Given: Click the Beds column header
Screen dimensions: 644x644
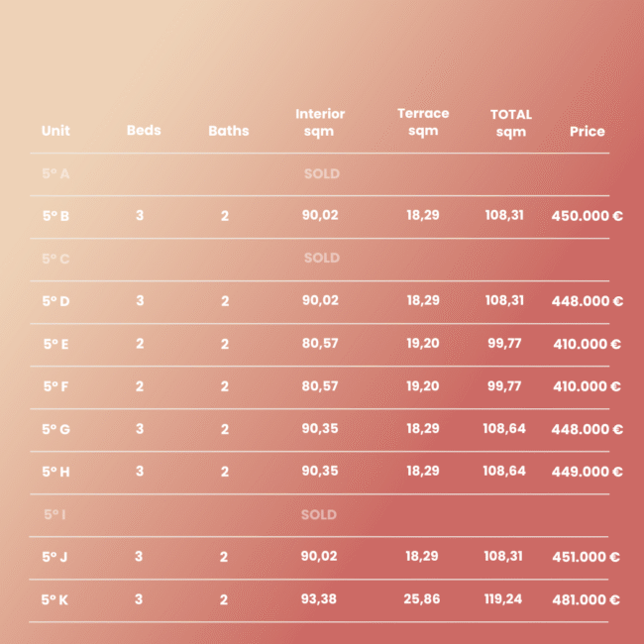Looking at the screenshot, I should (144, 130).
